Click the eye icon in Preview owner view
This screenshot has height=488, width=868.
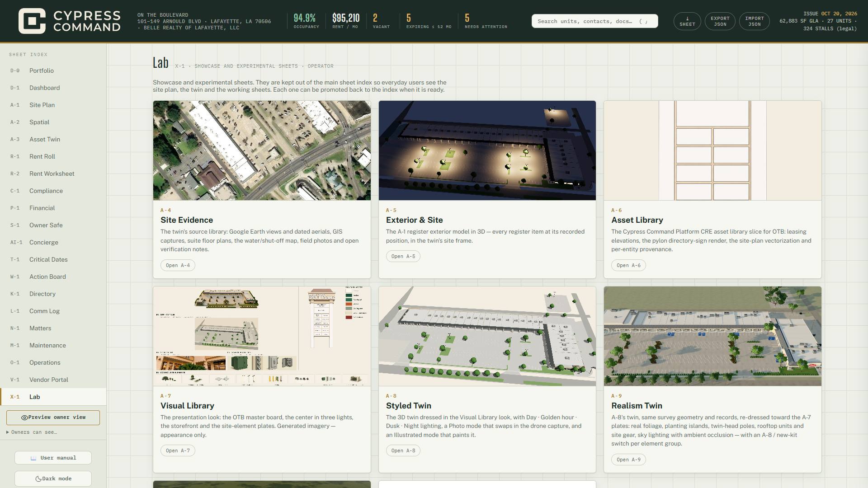pyautogui.click(x=24, y=418)
